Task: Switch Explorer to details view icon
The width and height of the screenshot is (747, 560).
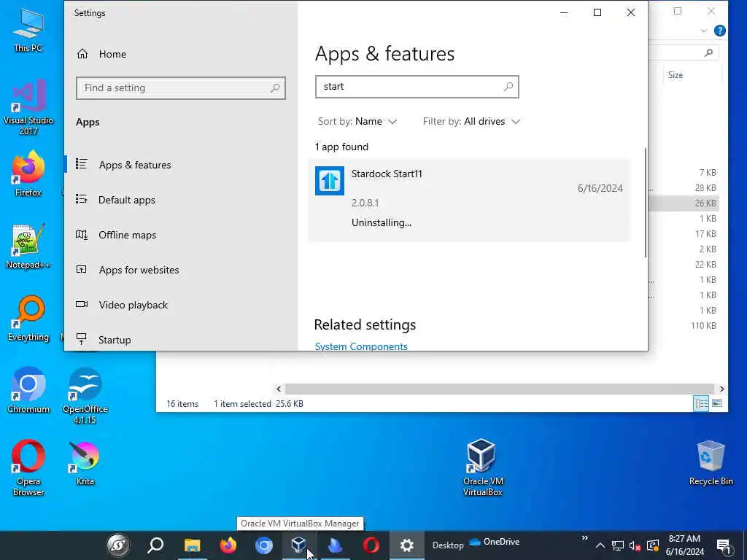Action: click(701, 404)
